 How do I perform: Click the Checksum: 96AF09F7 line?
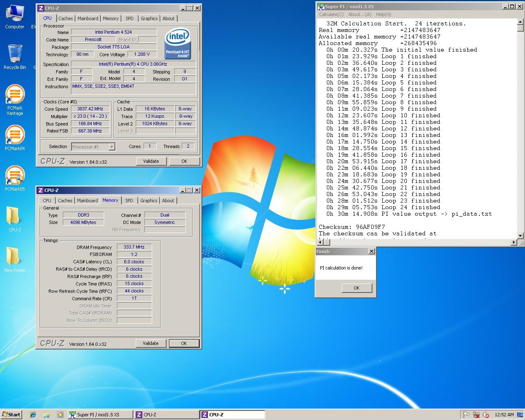[352, 227]
